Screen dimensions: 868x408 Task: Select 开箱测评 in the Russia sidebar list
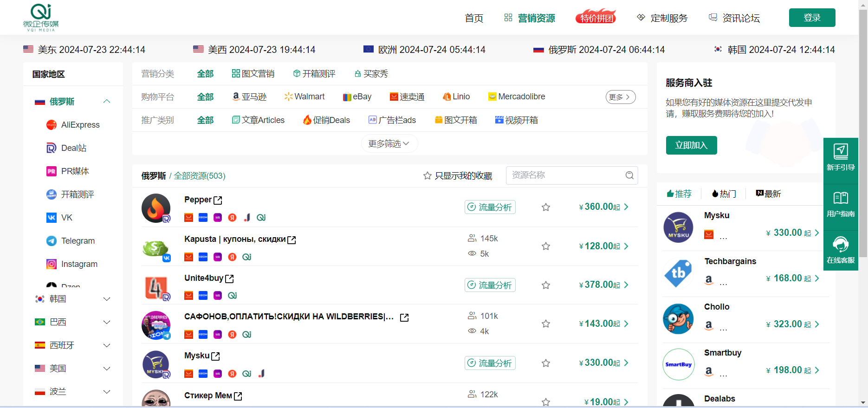(x=70, y=194)
